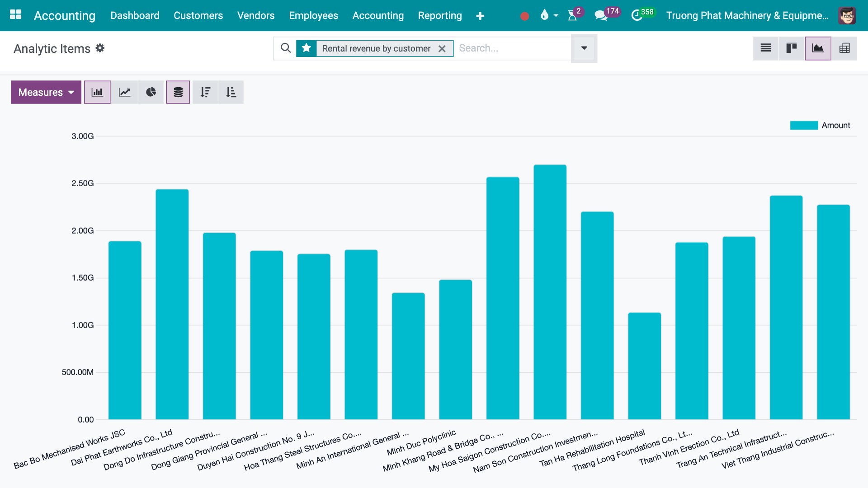The image size is (868, 488).
Task: Sort bars in ascending order
Action: (x=231, y=92)
